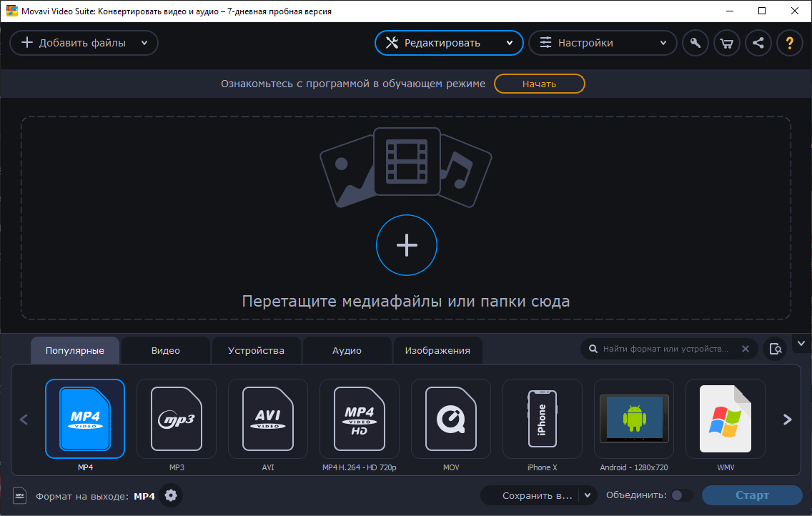812x516 pixels.
Task: Click the Movavi app icon in title bar
Action: pyautogui.click(x=12, y=11)
